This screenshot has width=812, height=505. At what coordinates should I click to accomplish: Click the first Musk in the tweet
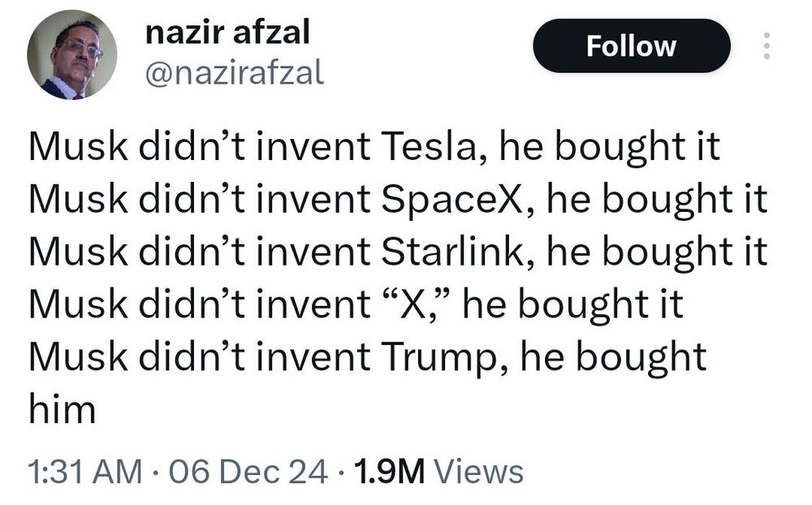78,147
